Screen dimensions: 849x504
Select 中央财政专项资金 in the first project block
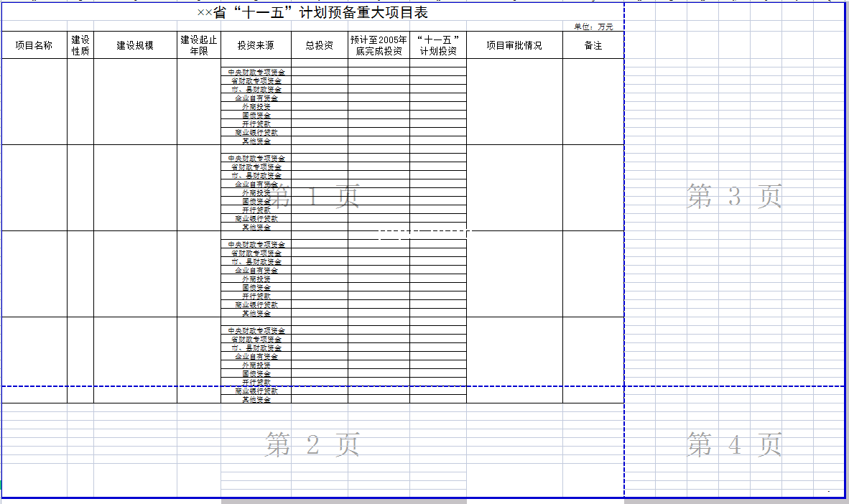[256, 73]
